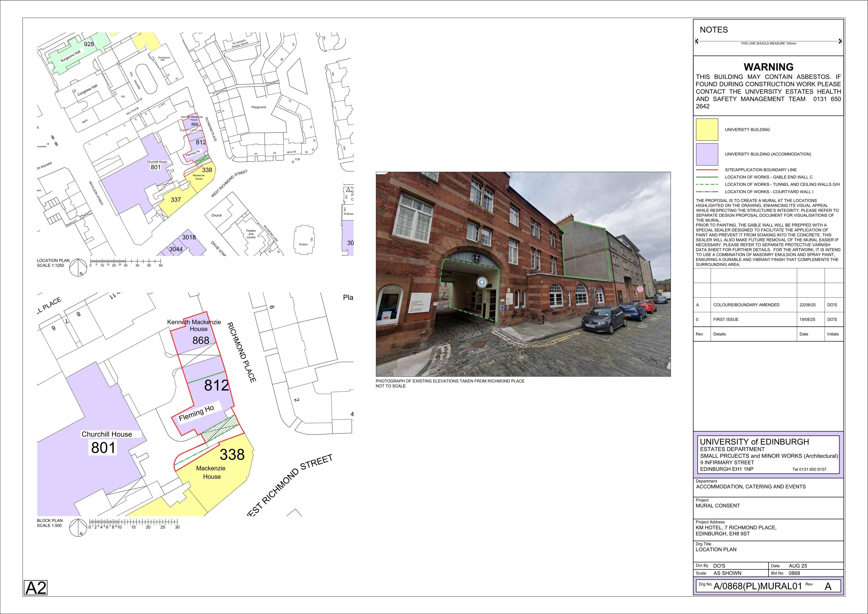Click building number 3044 on location plan
This screenshot has width=868, height=614.
pyautogui.click(x=176, y=249)
